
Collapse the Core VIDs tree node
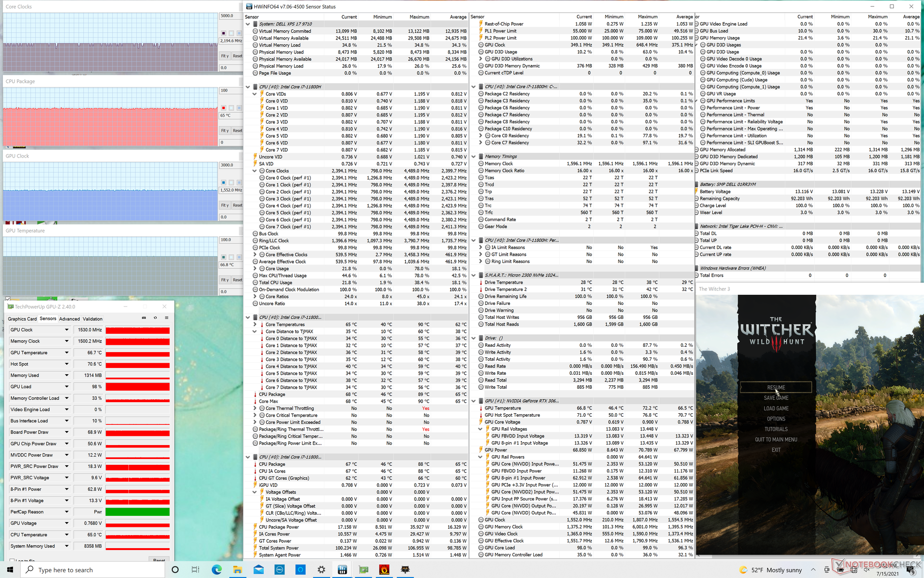tap(255, 94)
